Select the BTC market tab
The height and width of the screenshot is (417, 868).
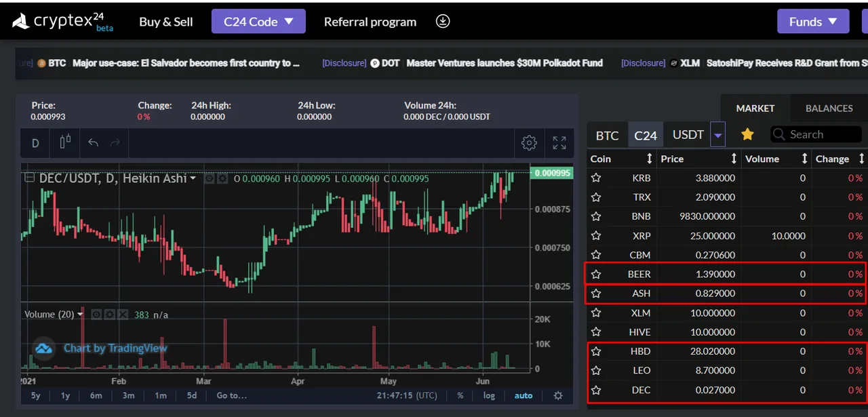608,135
